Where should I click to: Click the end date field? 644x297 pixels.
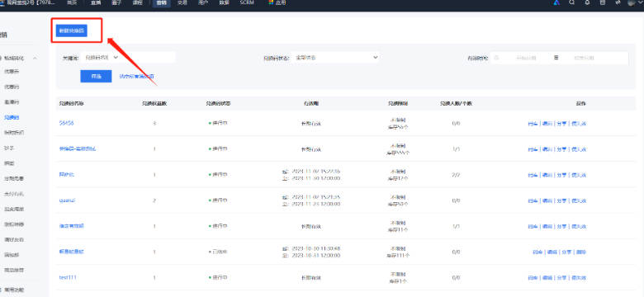click(584, 58)
